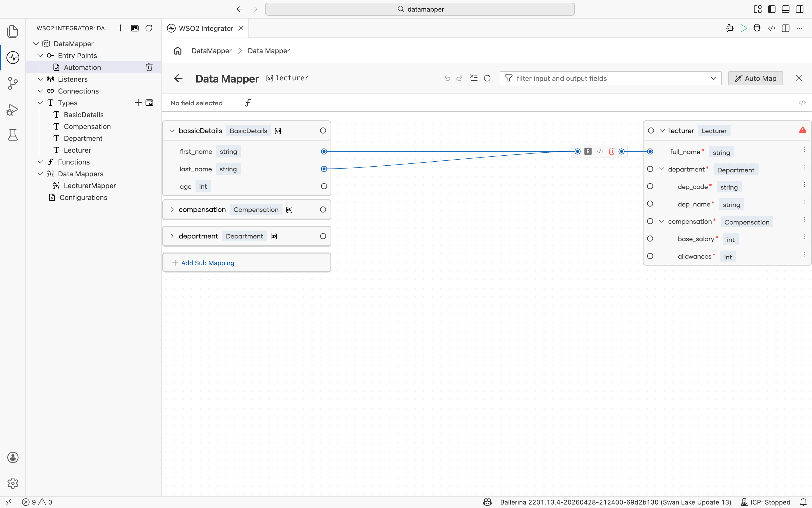Select the age field port
This screenshot has height=508, width=812.
[x=324, y=186]
